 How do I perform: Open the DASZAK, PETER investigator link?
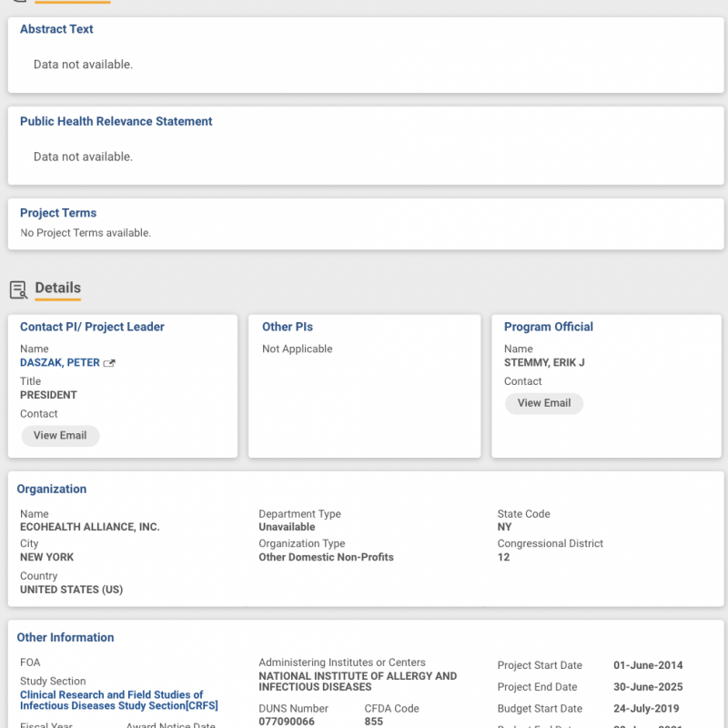coord(60,362)
